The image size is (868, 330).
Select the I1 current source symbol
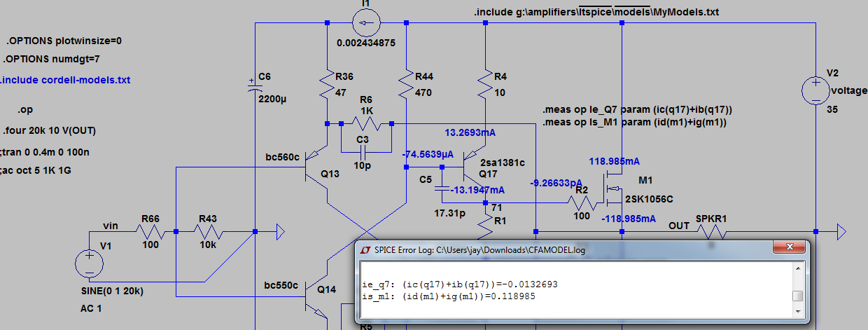pyautogui.click(x=366, y=25)
